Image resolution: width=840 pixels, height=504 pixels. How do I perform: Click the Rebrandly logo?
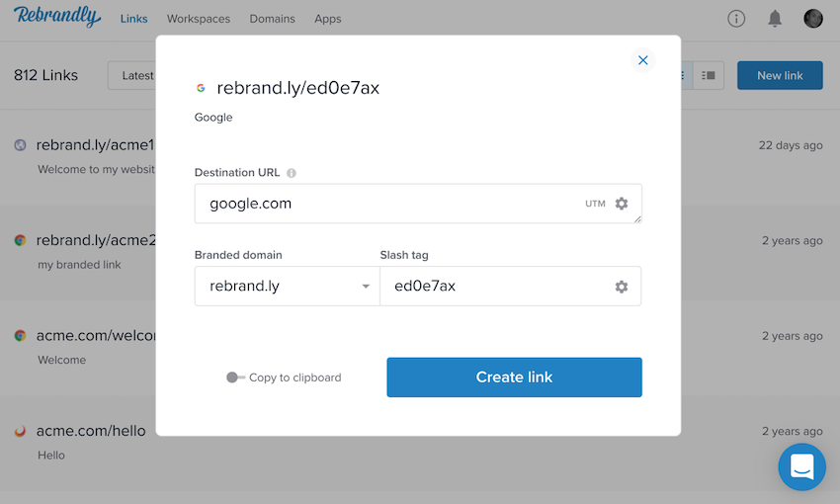tap(57, 17)
